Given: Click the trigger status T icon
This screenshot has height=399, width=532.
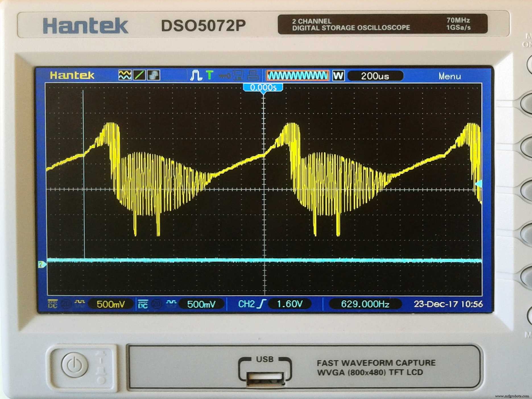Looking at the screenshot, I should pos(210,75).
